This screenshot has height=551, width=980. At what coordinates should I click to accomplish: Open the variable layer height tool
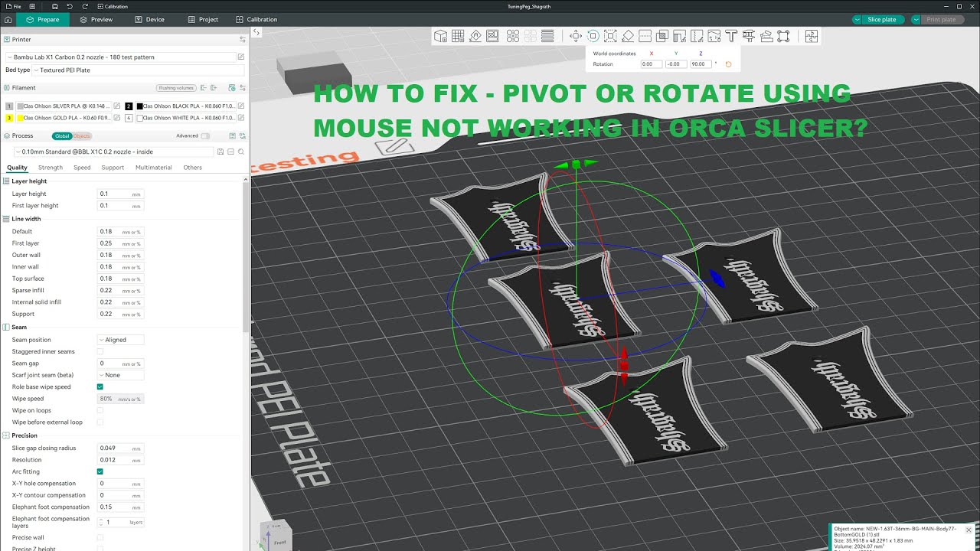click(547, 36)
